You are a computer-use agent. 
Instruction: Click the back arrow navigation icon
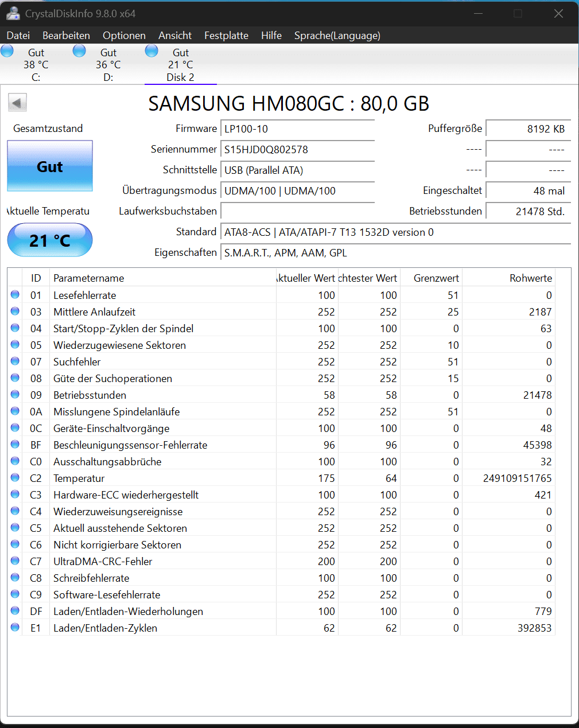pyautogui.click(x=17, y=102)
